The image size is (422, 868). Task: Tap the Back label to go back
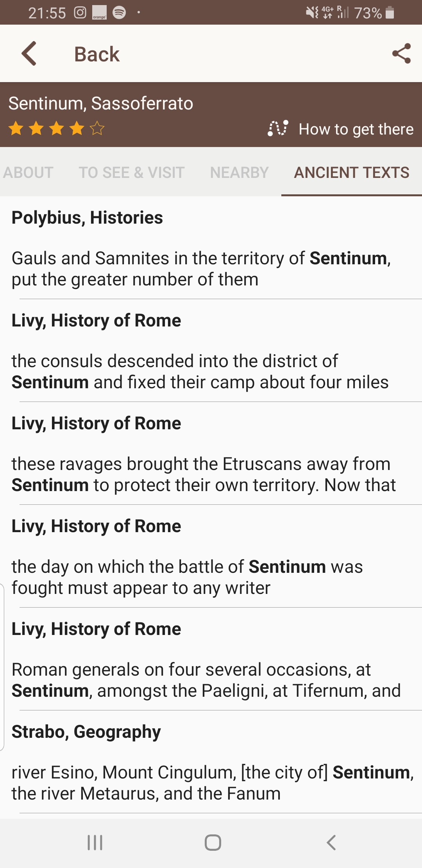pyautogui.click(x=96, y=54)
